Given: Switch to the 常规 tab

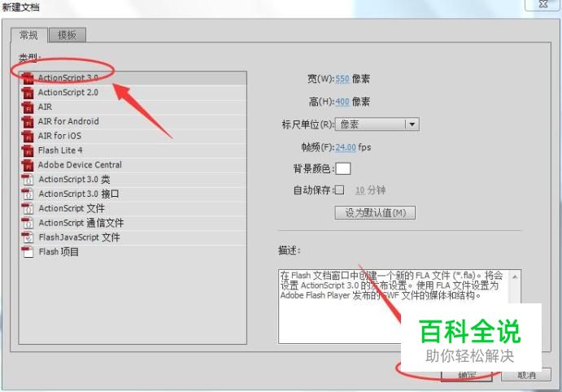Looking at the screenshot, I should click(28, 35).
